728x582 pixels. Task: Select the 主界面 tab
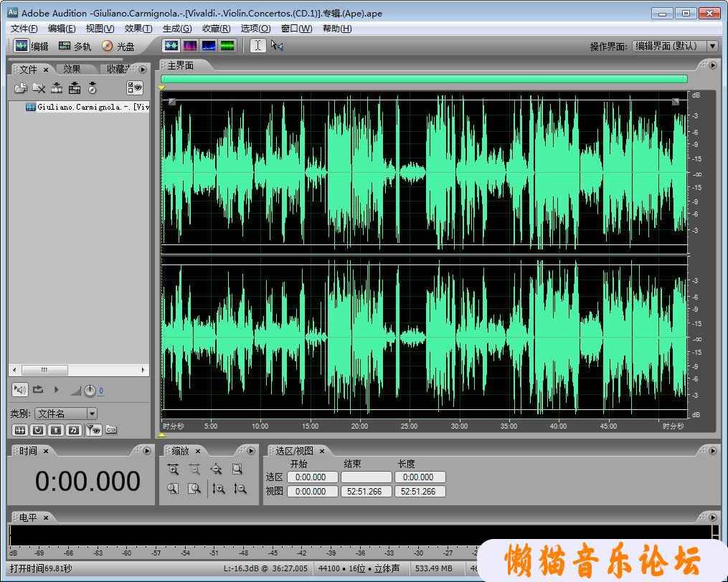click(x=181, y=66)
